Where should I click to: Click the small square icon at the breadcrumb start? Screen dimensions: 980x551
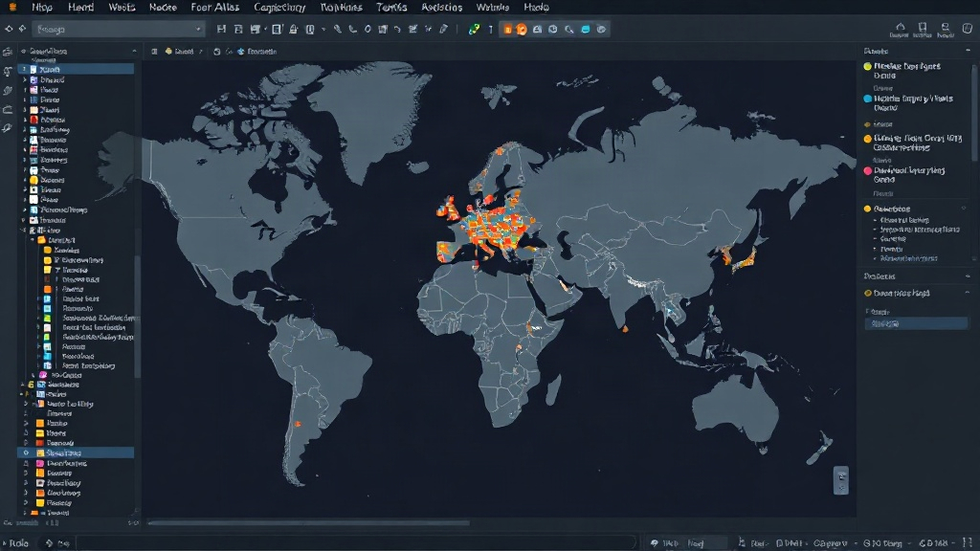coord(154,52)
